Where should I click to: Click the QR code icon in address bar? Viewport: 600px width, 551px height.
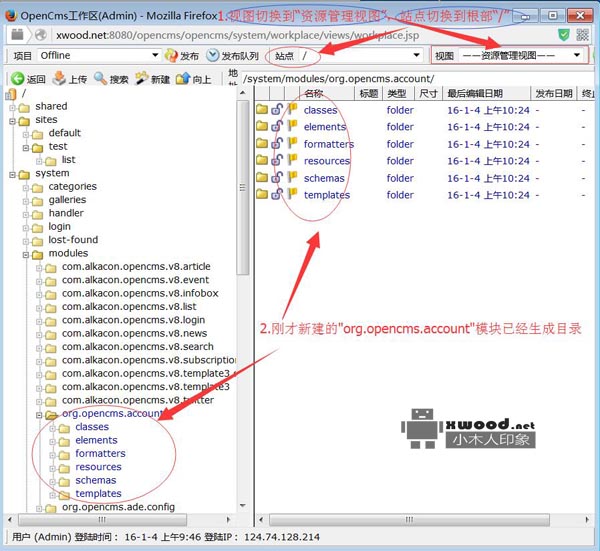pos(582,35)
